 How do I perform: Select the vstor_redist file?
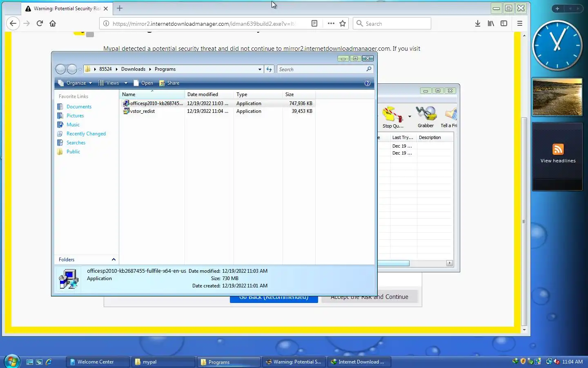click(139, 111)
